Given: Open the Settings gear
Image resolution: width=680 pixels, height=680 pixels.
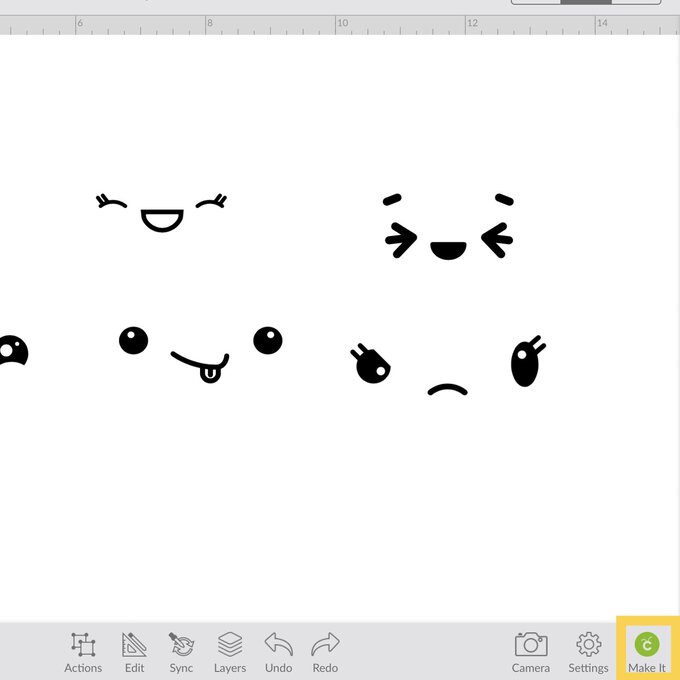Looking at the screenshot, I should (x=588, y=651).
